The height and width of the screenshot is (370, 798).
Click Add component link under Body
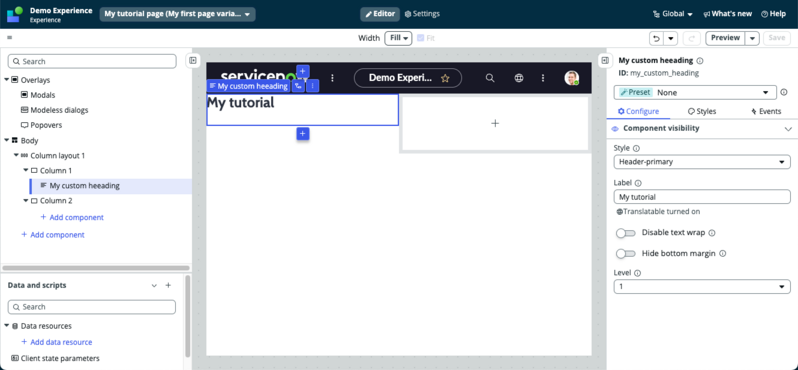coord(53,235)
